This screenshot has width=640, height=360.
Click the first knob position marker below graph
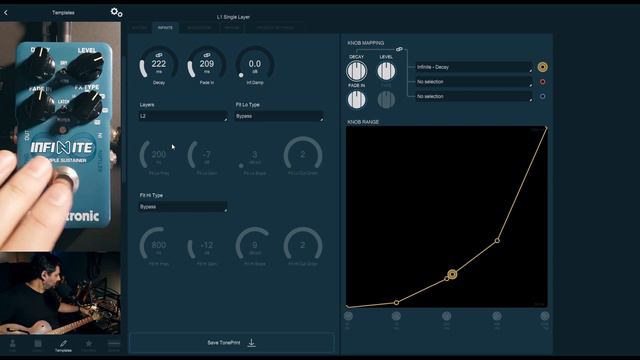point(348,316)
